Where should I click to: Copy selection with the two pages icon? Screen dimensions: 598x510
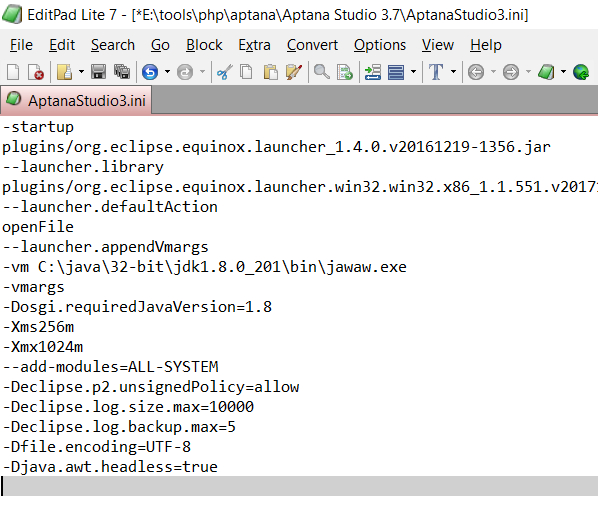tap(246, 72)
